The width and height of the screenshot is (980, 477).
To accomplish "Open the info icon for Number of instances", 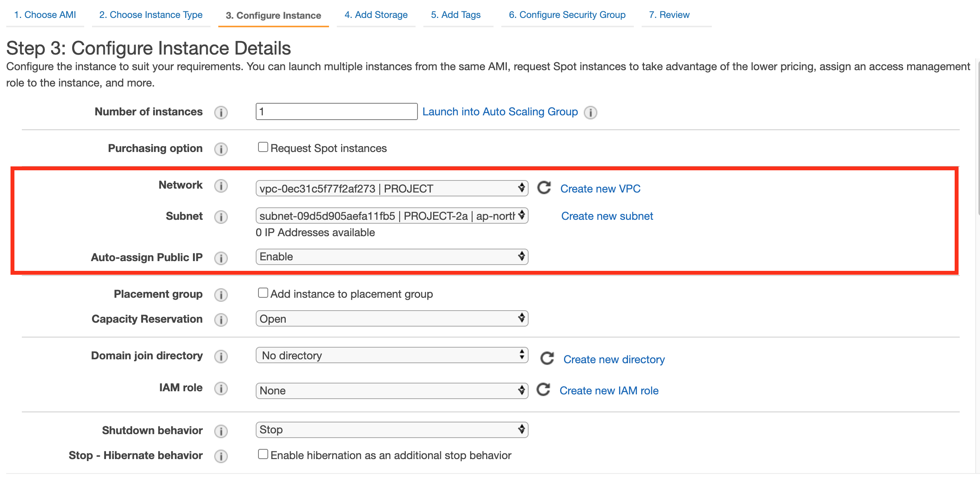I will [x=221, y=112].
